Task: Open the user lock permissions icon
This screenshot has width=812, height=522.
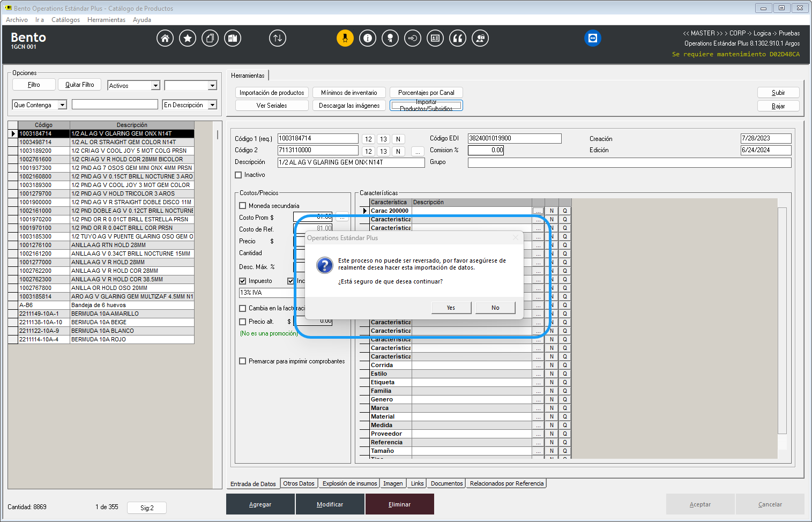Action: coord(480,38)
